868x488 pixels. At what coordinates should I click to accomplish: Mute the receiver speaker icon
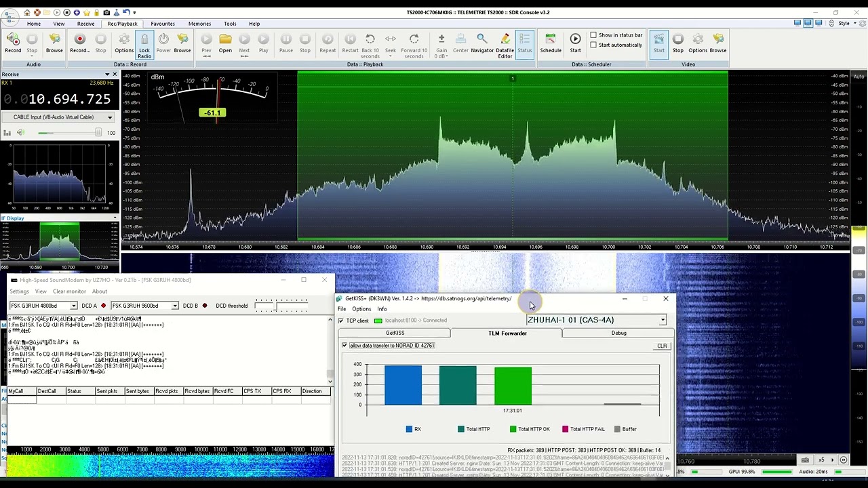click(x=20, y=133)
